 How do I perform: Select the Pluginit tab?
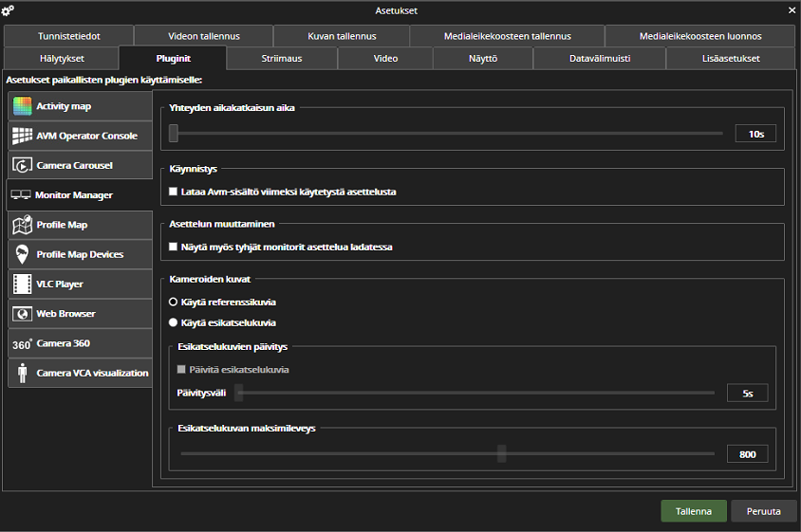(x=173, y=58)
